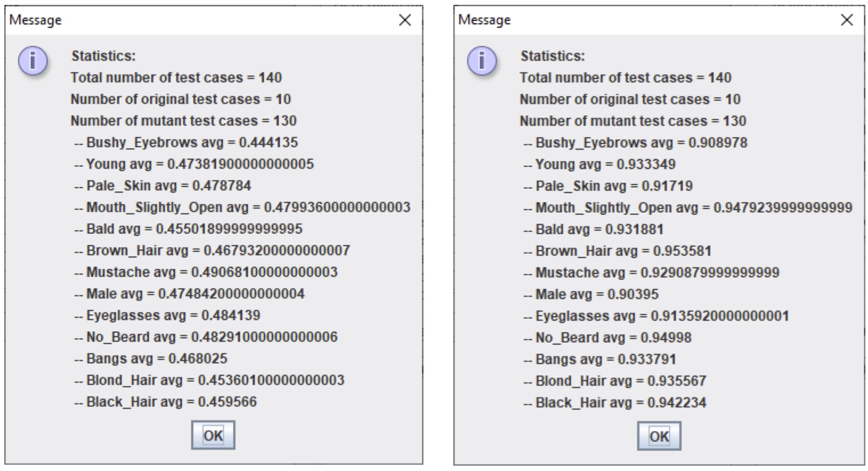Close the dialog showing Bangs avg 0.468025
This screenshot has height=471, width=868.
(x=405, y=20)
